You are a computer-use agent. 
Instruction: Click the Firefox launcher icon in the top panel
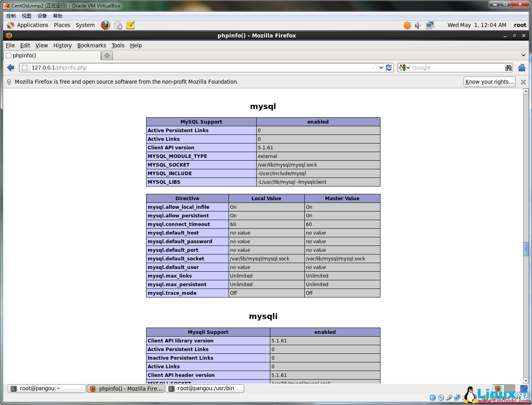pos(105,25)
